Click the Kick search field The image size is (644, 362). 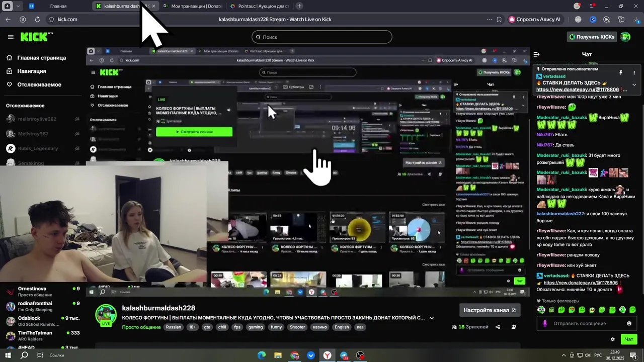(322, 37)
